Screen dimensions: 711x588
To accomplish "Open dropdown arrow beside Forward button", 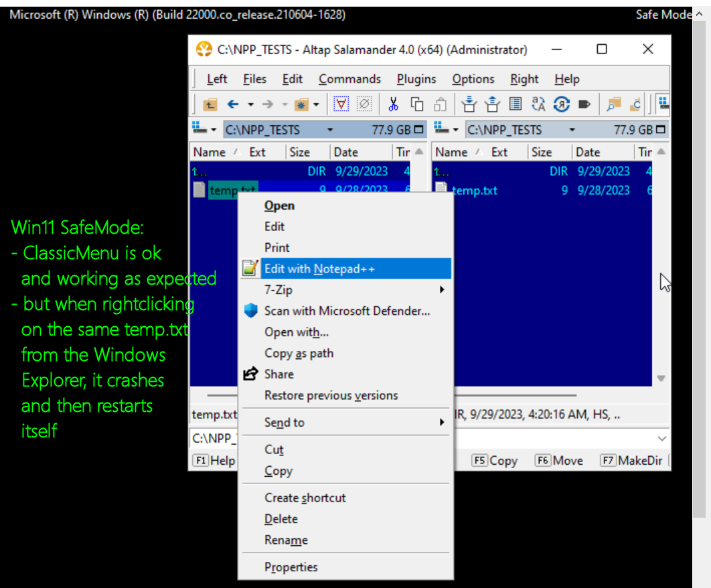I will coord(285,104).
